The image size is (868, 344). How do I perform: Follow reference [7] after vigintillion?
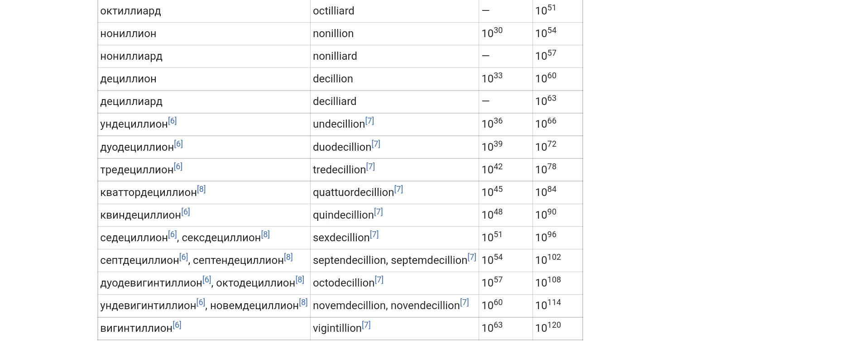coord(366,325)
